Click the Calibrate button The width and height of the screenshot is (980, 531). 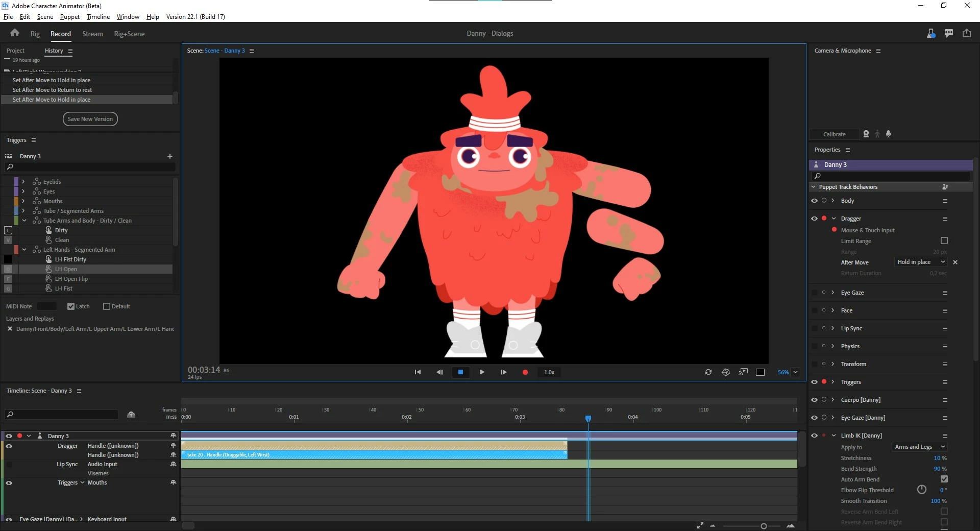coord(834,134)
